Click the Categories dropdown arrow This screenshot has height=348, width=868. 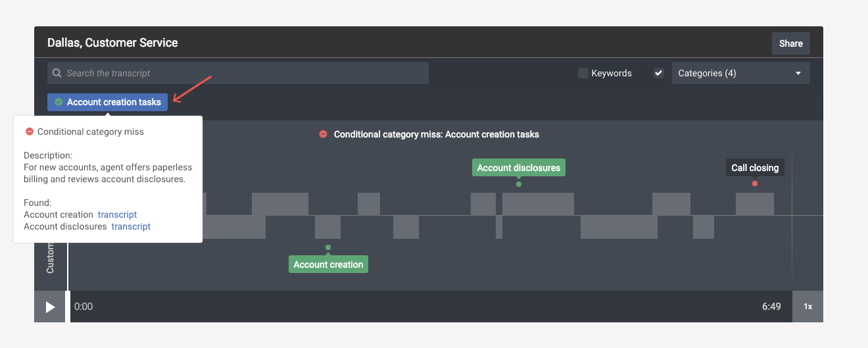pos(798,73)
